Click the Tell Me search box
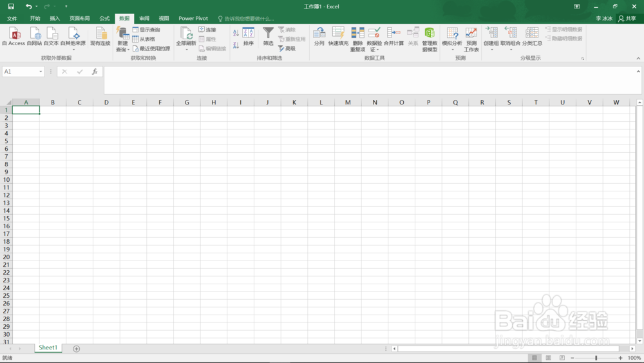 coord(247,19)
